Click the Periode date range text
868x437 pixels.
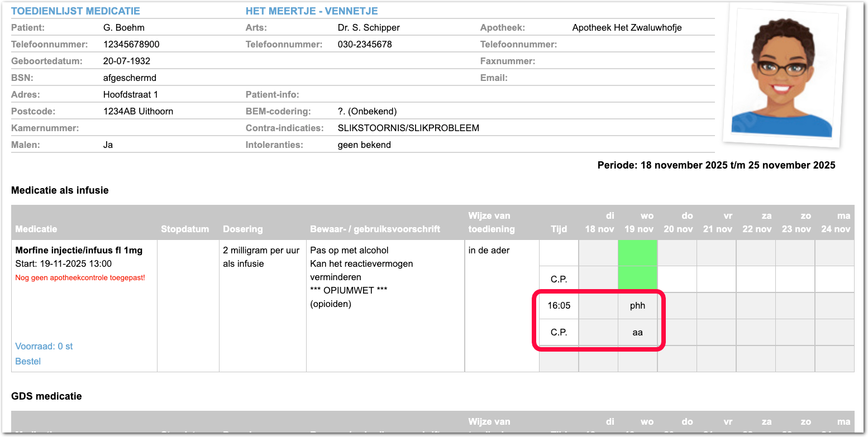pyautogui.click(x=716, y=165)
